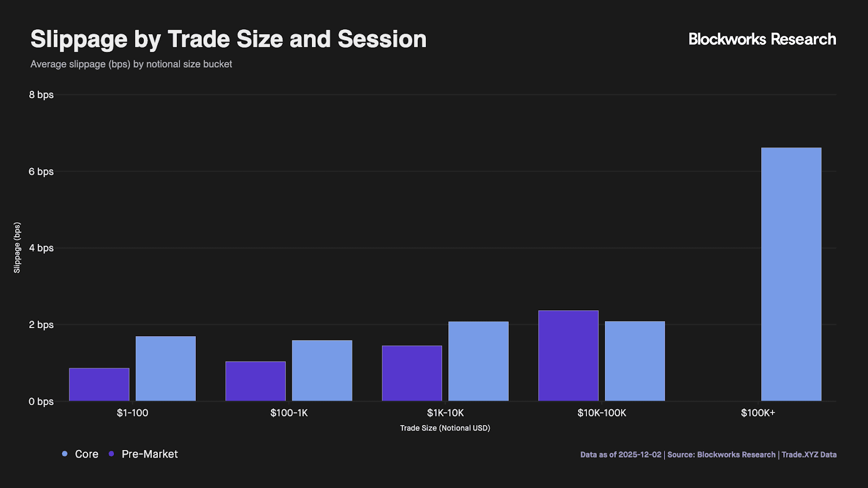
Task: Click the 8 bps y-axis label
Action: [x=41, y=95]
